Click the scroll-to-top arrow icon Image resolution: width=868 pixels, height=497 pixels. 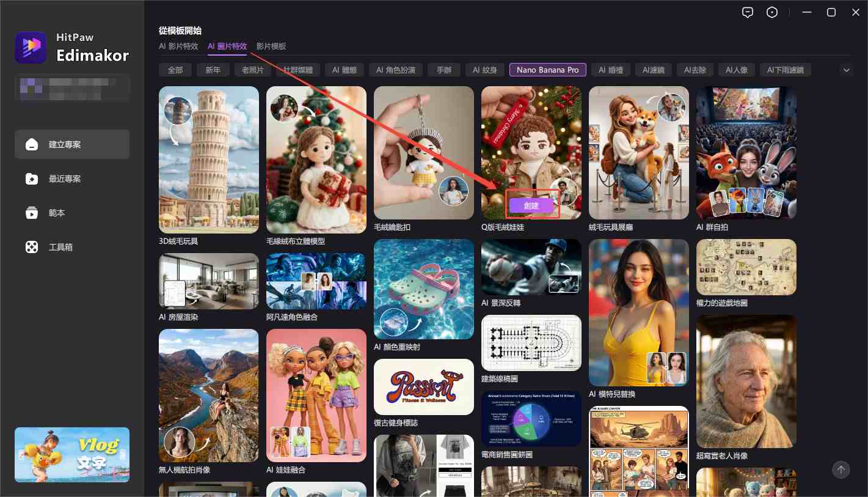click(x=841, y=469)
